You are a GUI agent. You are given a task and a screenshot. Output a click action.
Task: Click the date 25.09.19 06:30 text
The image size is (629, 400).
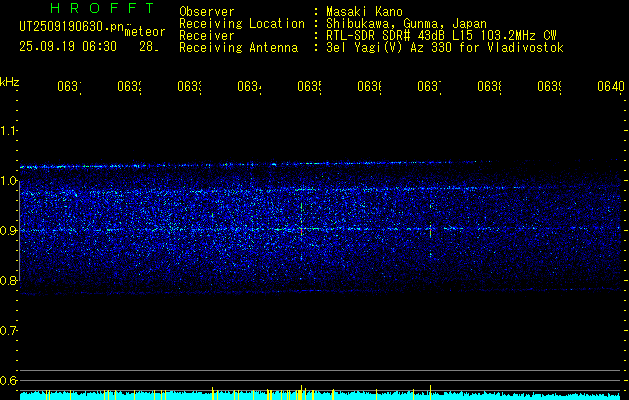(68, 47)
